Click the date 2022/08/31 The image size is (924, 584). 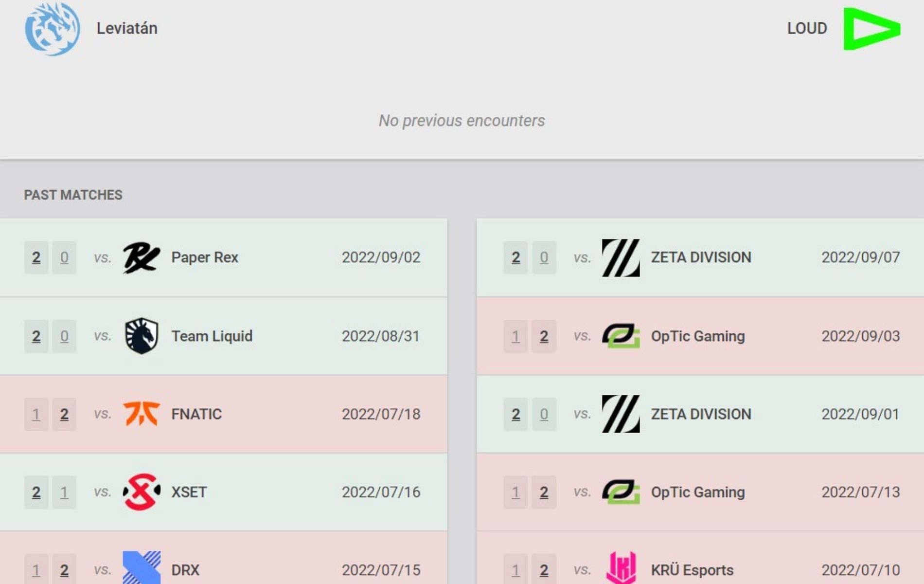click(x=381, y=336)
